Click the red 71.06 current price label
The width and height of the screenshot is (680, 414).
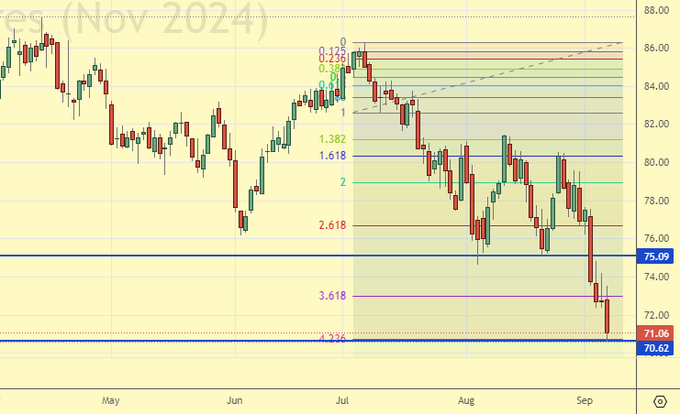658,333
